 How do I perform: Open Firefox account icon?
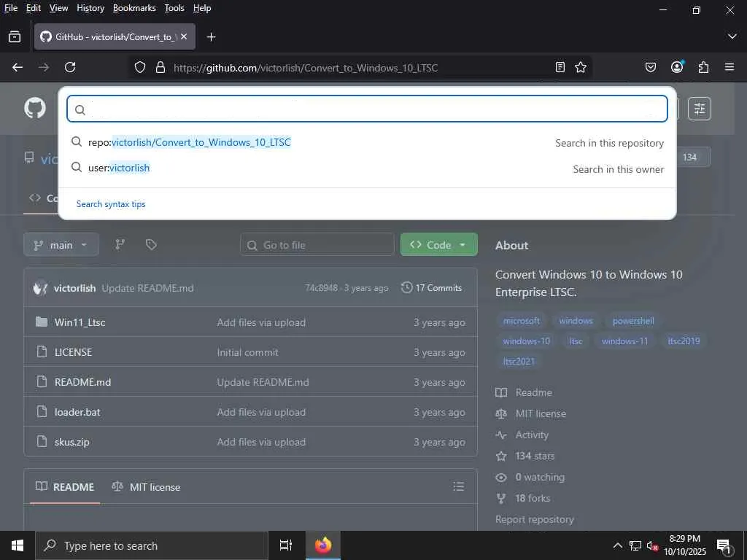(677, 67)
